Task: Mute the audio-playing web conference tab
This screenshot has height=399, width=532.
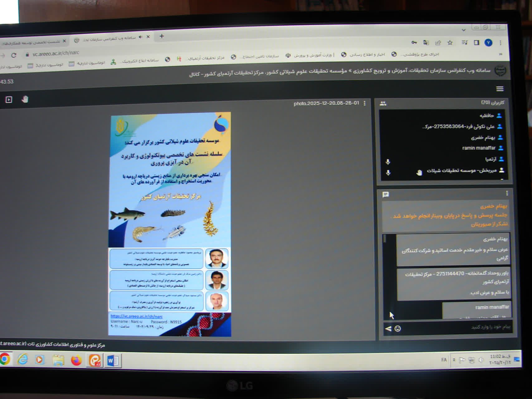Action: (140, 37)
